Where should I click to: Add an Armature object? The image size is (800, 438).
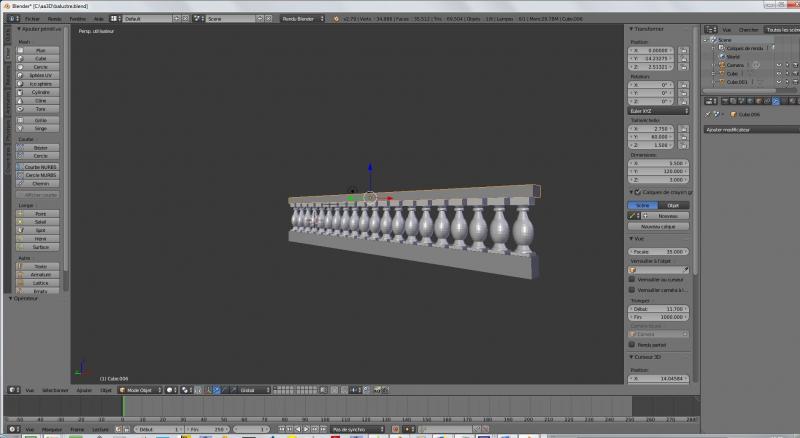40,274
